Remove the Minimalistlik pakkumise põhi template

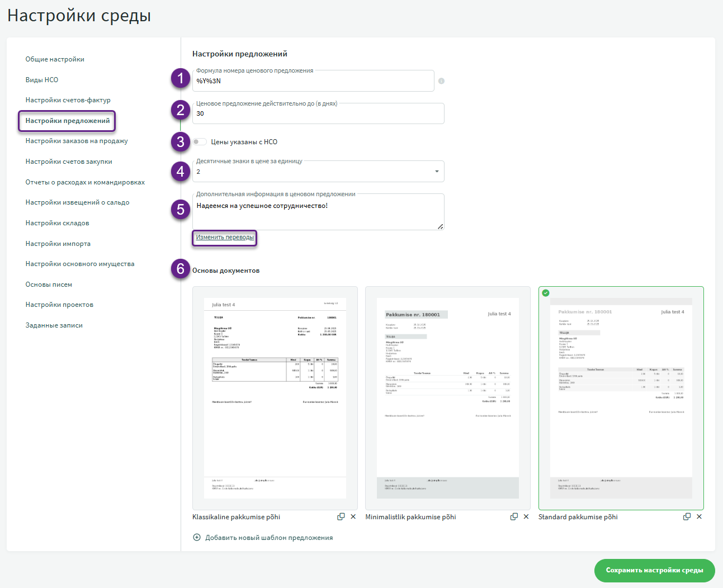tap(526, 517)
